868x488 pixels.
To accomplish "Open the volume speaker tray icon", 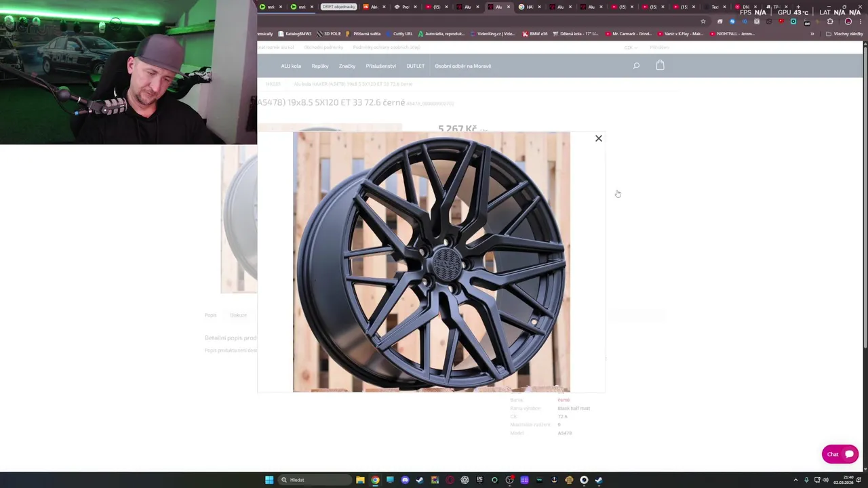I will click(825, 480).
